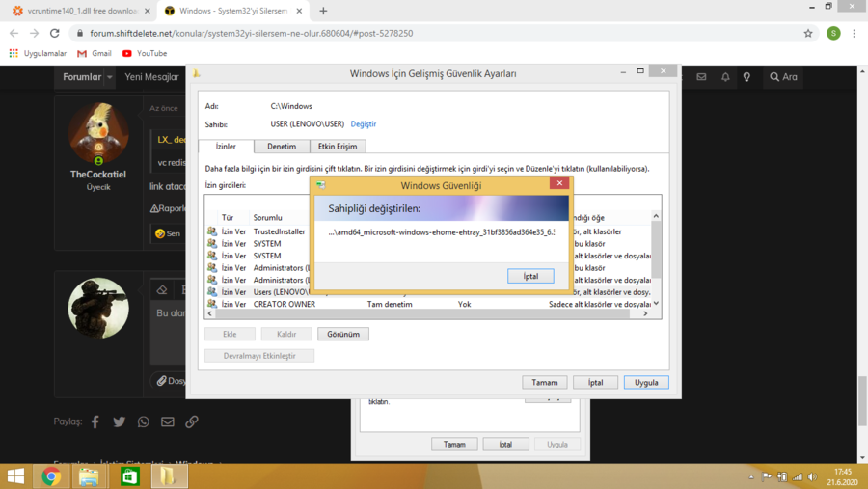Reload the page in Chrome
The width and height of the screenshot is (868, 489).
54,33
